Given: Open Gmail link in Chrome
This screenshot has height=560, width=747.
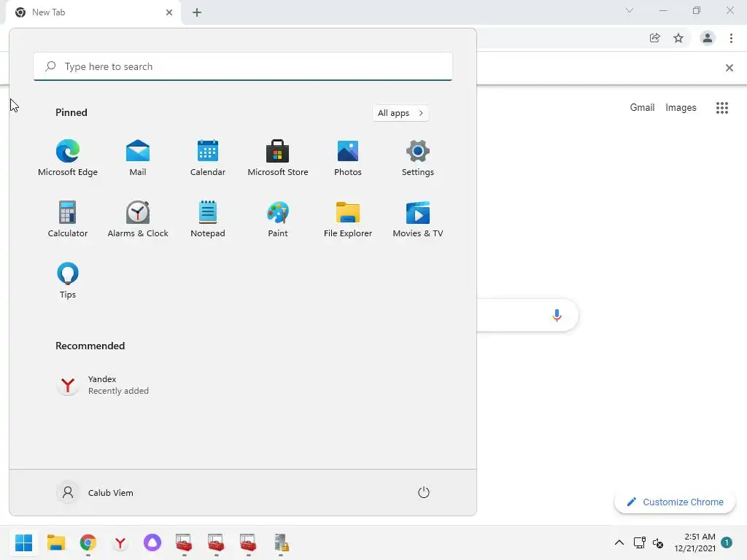Looking at the screenshot, I should click(x=642, y=108).
